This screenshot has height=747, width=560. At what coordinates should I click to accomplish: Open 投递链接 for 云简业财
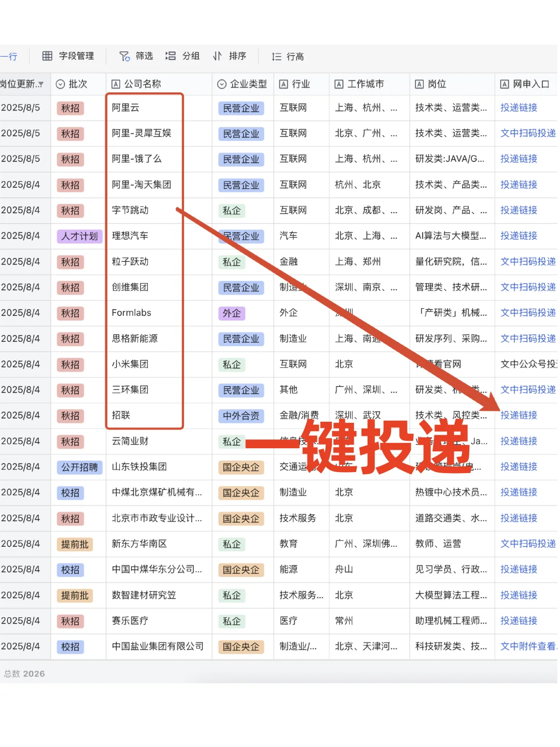[x=519, y=441]
